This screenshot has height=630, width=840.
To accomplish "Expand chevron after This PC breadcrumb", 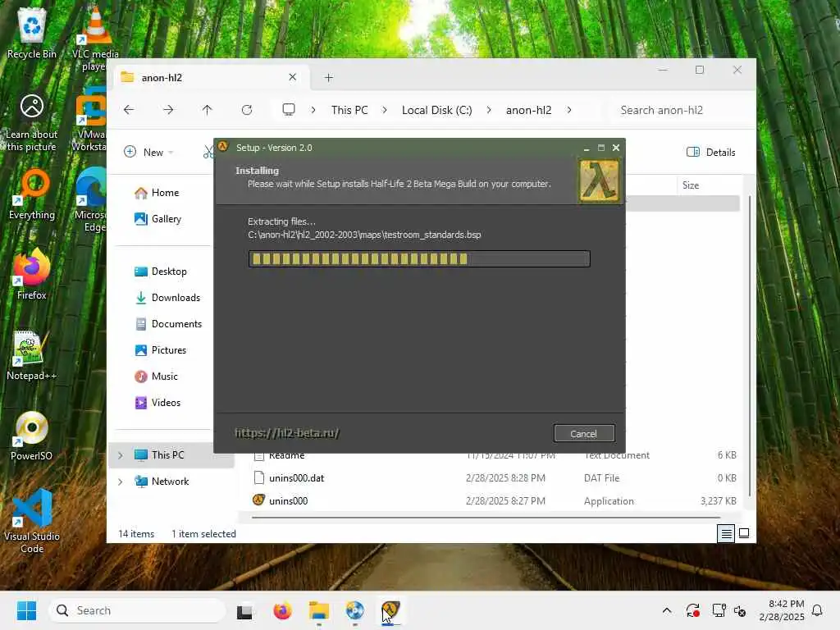I will [385, 110].
